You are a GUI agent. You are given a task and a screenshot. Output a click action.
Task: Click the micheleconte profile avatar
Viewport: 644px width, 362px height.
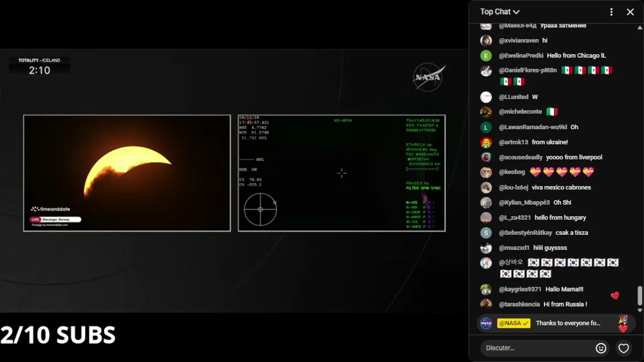(486, 112)
